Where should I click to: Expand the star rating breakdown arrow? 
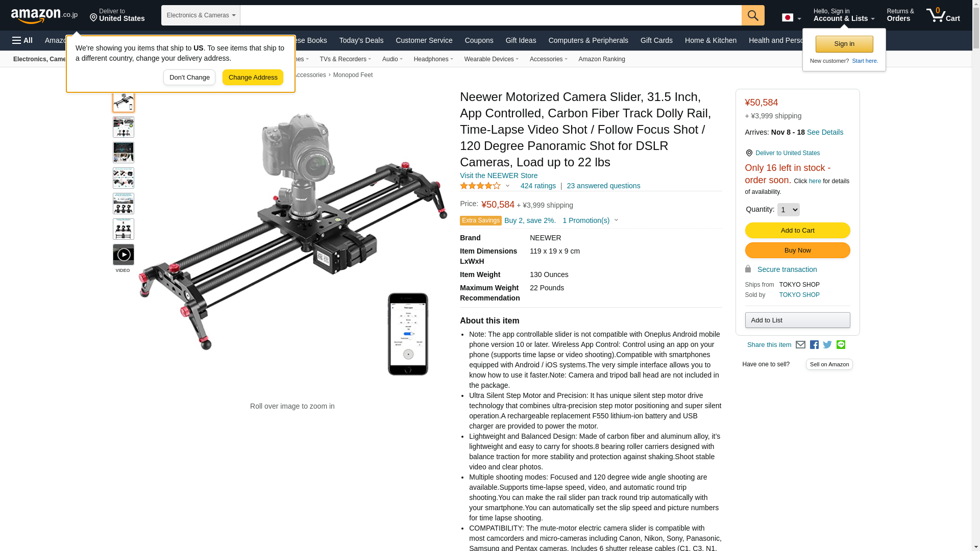coord(507,186)
